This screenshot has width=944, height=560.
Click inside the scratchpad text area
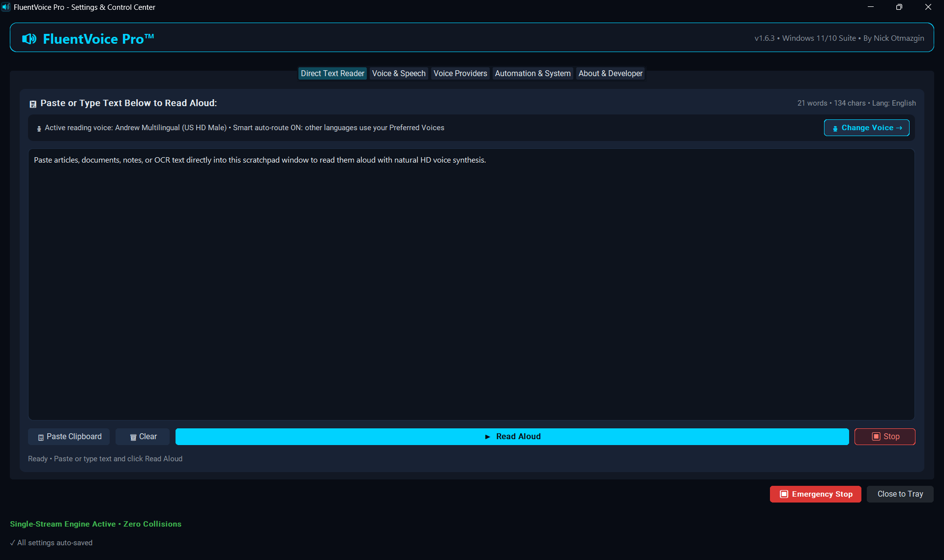[471, 284]
